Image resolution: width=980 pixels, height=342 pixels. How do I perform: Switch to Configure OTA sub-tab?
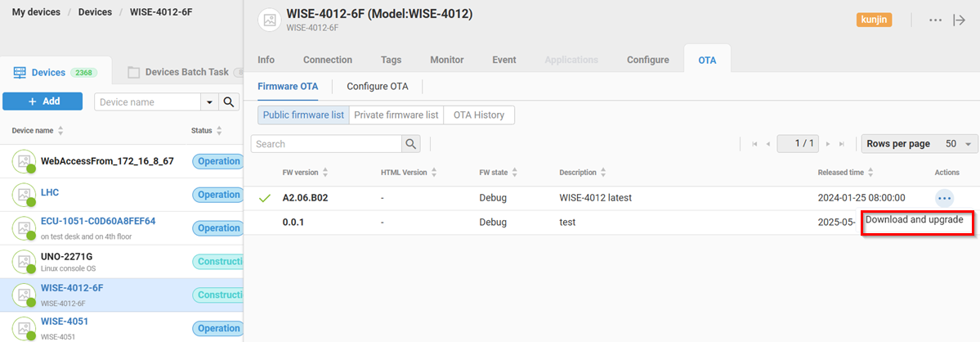coord(377,86)
